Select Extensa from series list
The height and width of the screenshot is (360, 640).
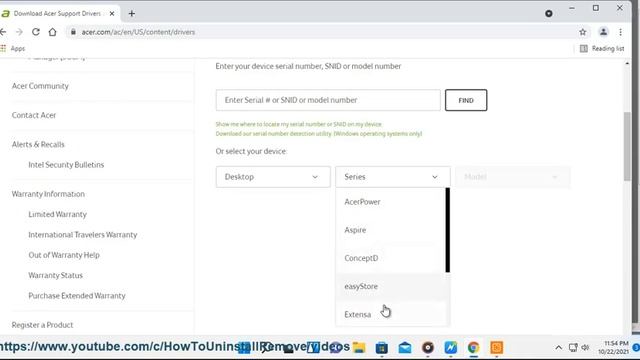[358, 314]
